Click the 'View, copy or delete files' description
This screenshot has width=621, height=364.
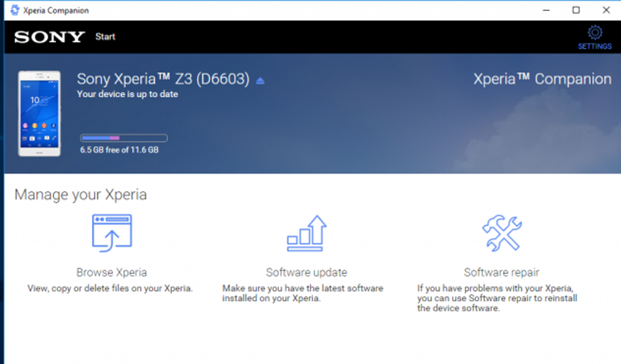tap(110, 288)
